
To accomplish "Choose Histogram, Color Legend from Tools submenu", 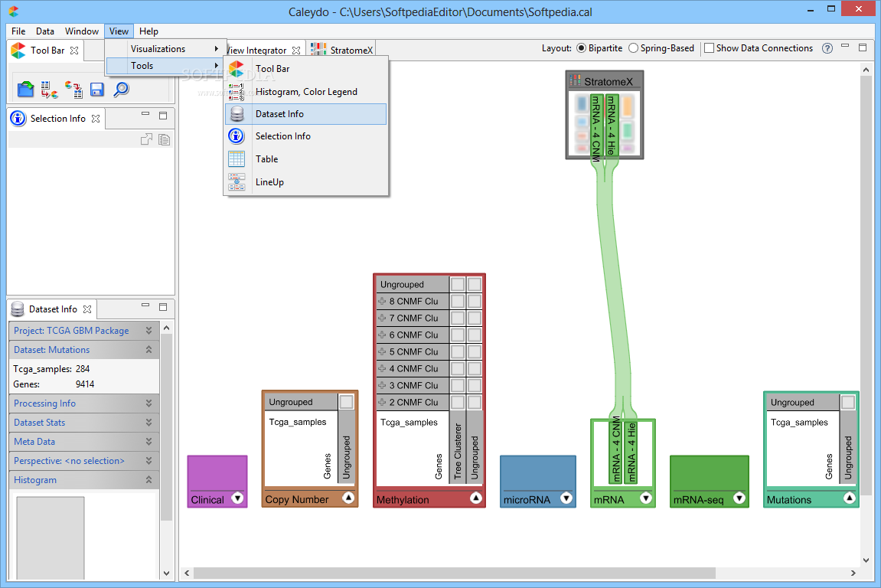I will (x=306, y=92).
